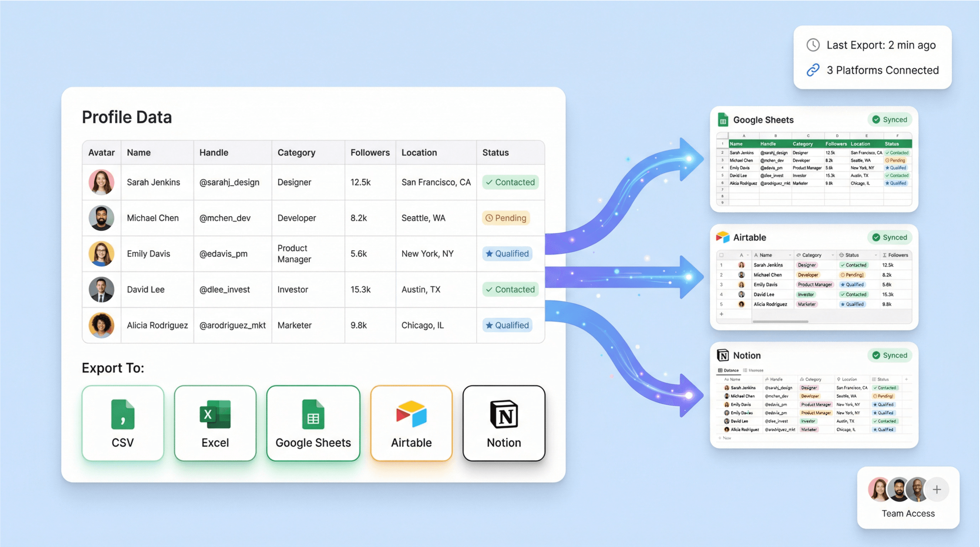The image size is (980, 547).
Task: Expand the Airtable Category column dropdown
Action: [x=833, y=255]
